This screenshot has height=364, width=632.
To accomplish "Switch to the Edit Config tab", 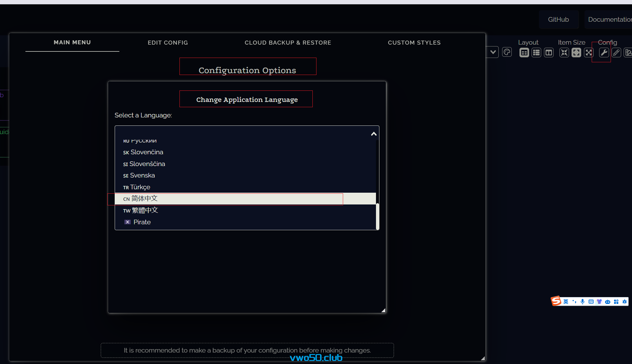I will [168, 43].
